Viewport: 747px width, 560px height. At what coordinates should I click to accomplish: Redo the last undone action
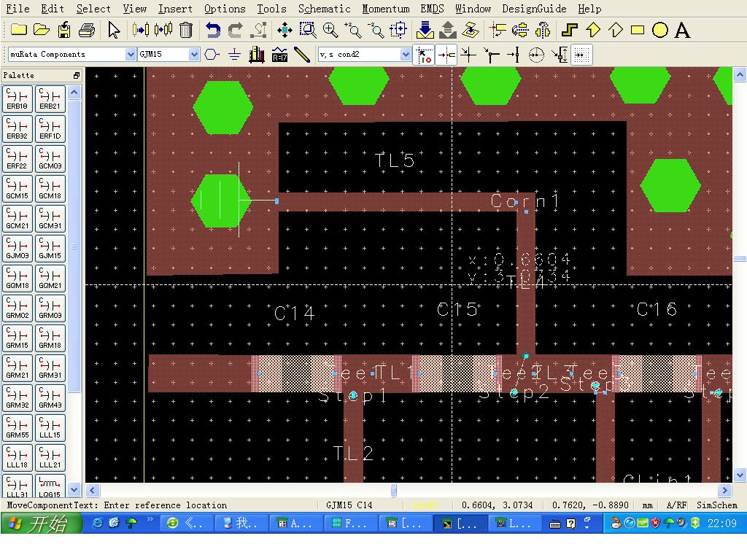[236, 30]
